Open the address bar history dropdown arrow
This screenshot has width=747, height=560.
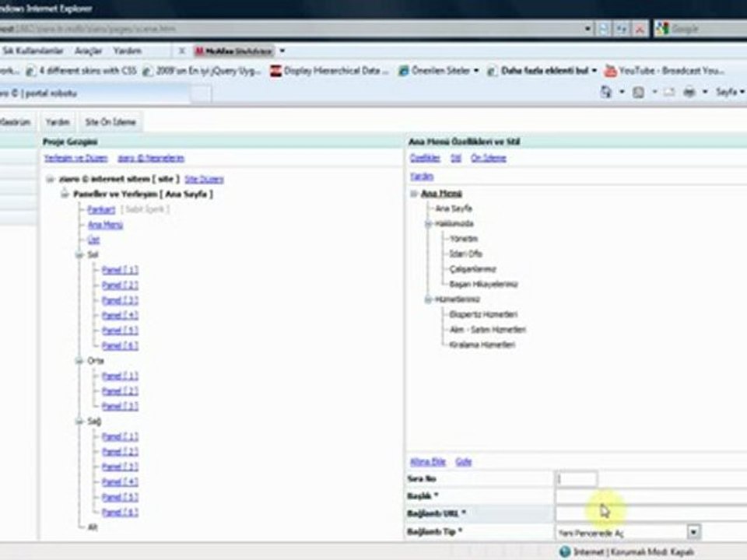click(x=588, y=29)
